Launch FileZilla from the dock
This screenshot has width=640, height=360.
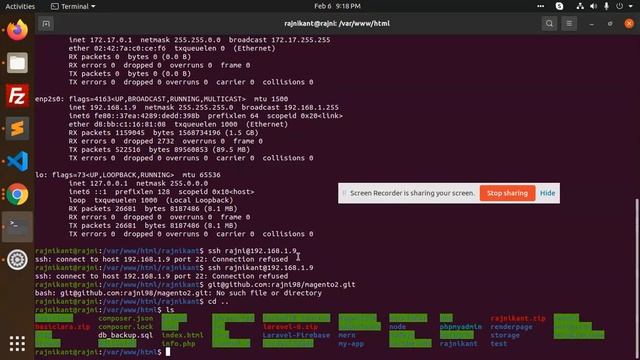coord(17,96)
